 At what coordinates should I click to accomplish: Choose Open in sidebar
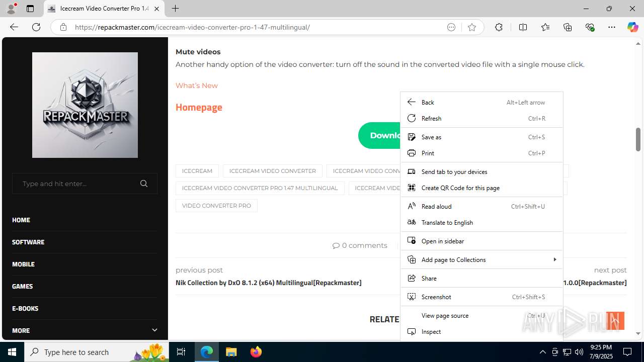click(481, 241)
